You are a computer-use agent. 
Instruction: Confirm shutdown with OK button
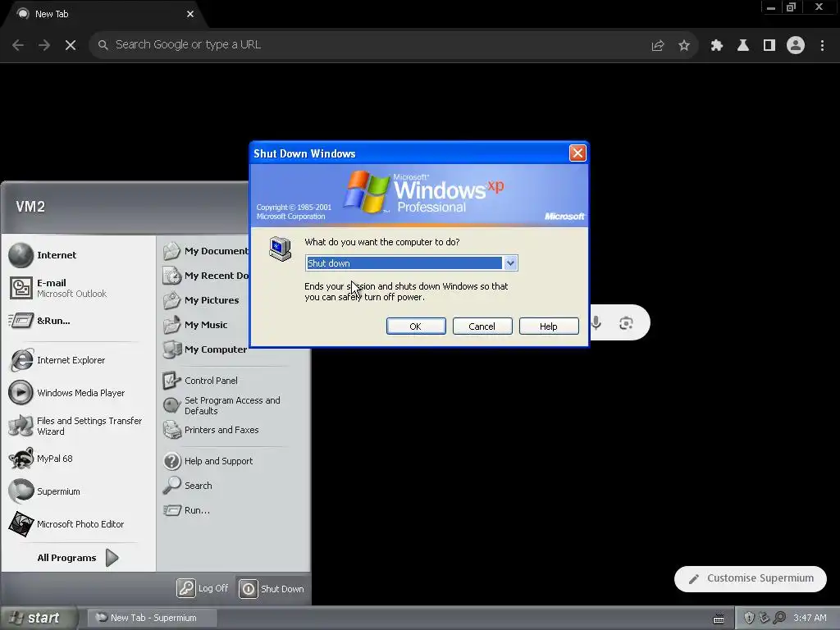(416, 326)
